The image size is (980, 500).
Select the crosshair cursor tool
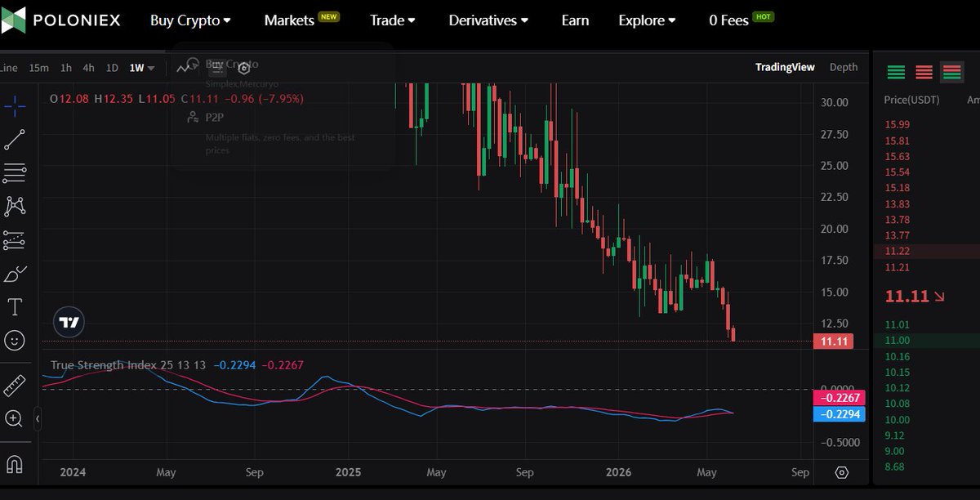(15, 105)
